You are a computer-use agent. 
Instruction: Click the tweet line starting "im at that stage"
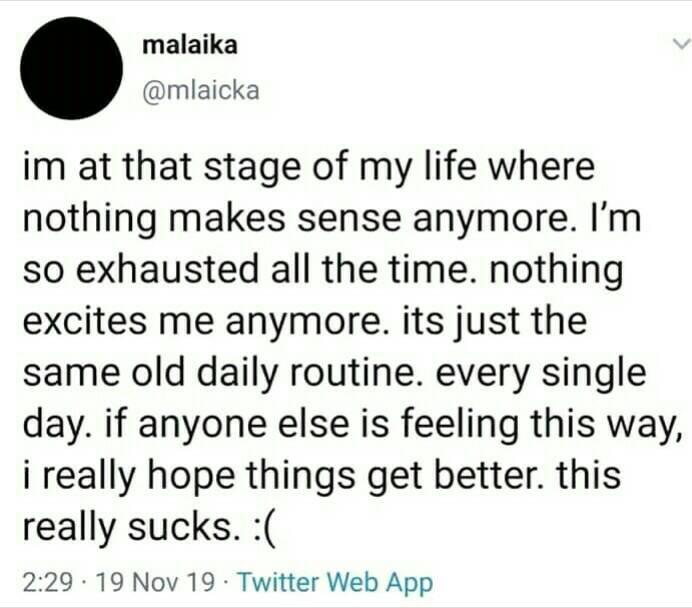(x=308, y=169)
